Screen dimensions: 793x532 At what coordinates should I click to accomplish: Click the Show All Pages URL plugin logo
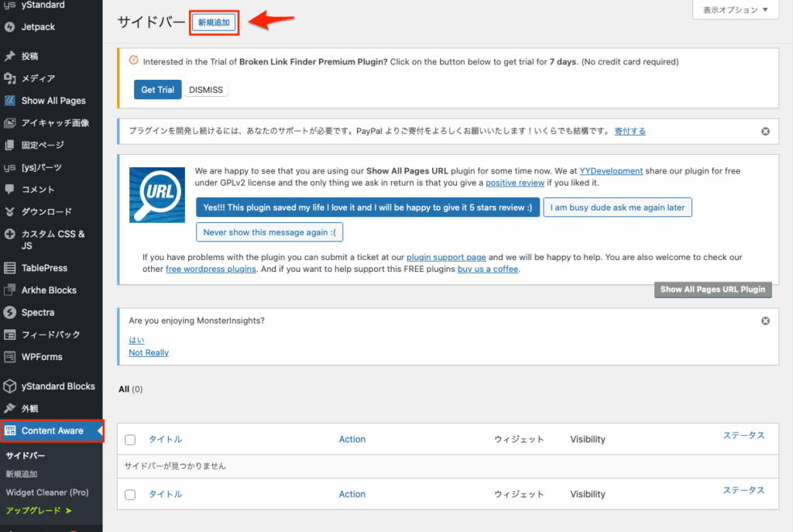157,195
